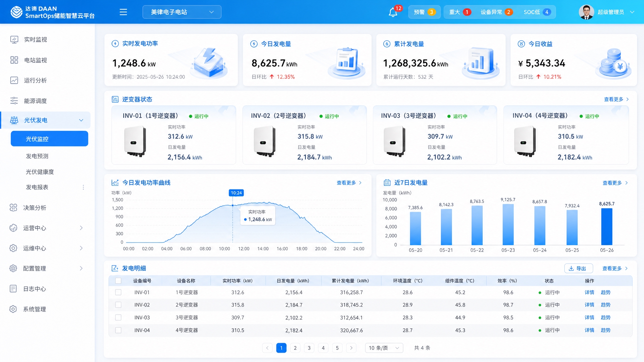
Task: Collapse the 光伏发电 menu chevron
Action: tap(81, 120)
